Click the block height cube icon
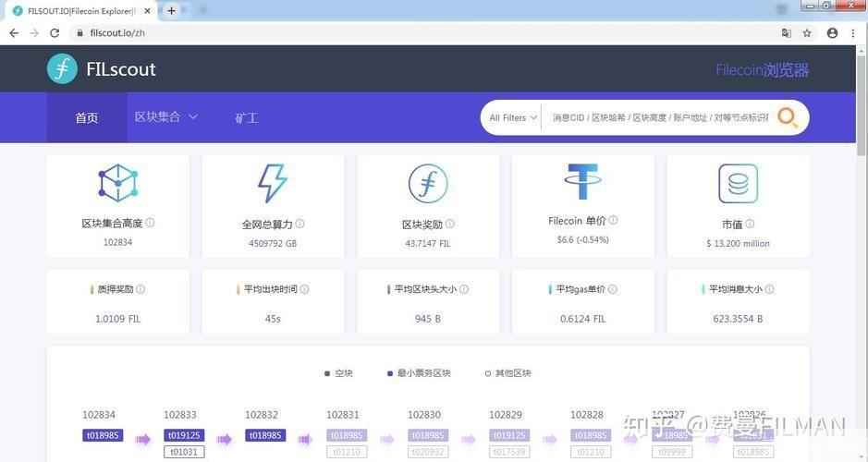Viewport: 868px width, 462px height. tap(118, 183)
